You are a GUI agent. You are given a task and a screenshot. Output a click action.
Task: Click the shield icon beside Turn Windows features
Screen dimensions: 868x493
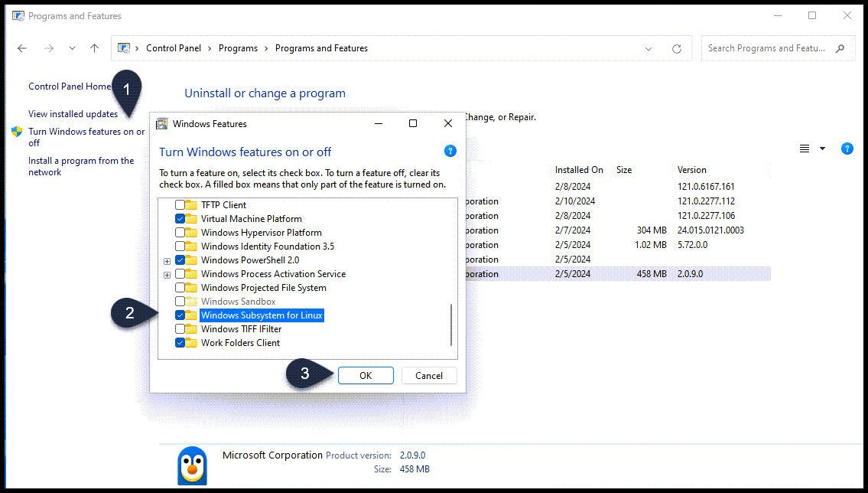point(17,132)
